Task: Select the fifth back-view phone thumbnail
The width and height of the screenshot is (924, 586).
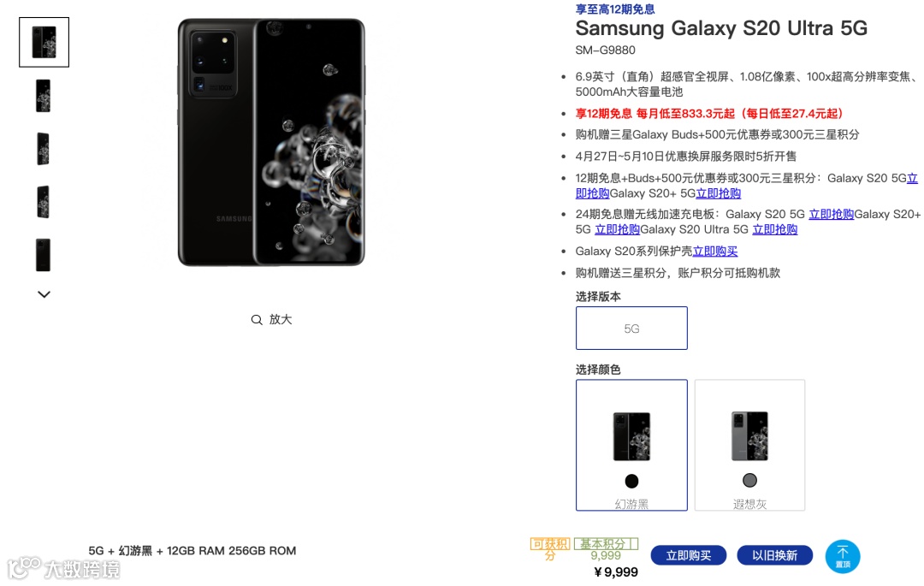Action: pyautogui.click(x=44, y=254)
